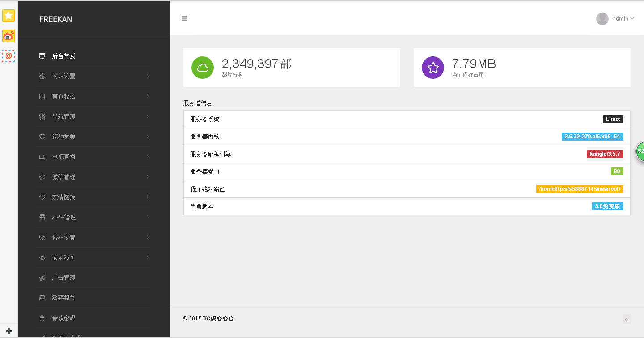This screenshot has height=338, width=644.
Task: Select the 广告管理 megaphone icon
Action: coord(42,278)
